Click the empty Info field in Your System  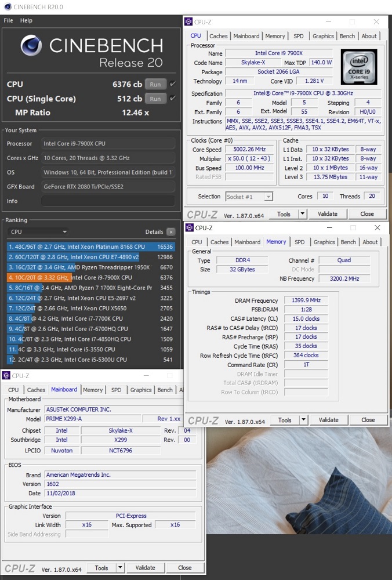point(108,201)
